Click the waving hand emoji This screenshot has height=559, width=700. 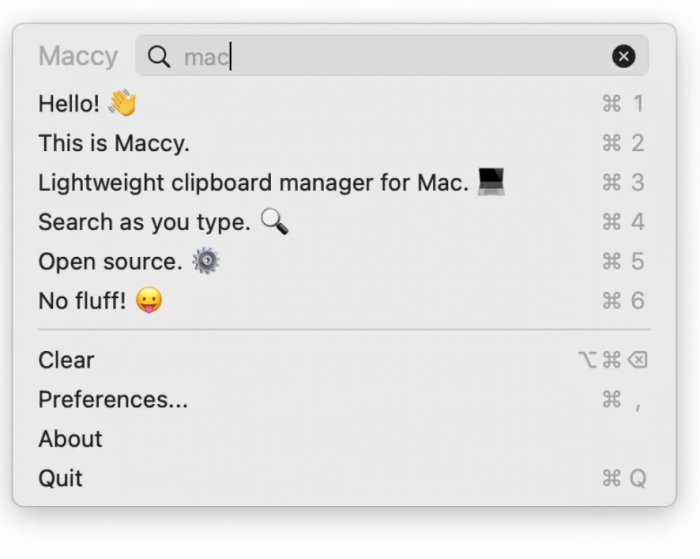point(122,103)
